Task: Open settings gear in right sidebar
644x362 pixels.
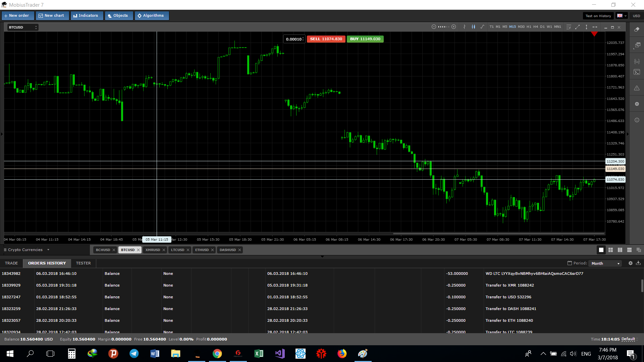Action: pos(637,104)
